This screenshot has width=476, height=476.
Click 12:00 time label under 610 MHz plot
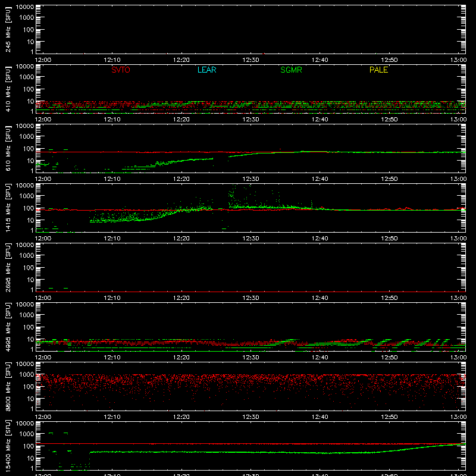pos(43,179)
